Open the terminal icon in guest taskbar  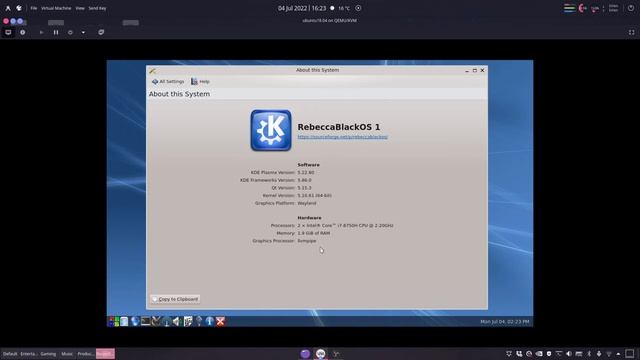(x=145, y=321)
